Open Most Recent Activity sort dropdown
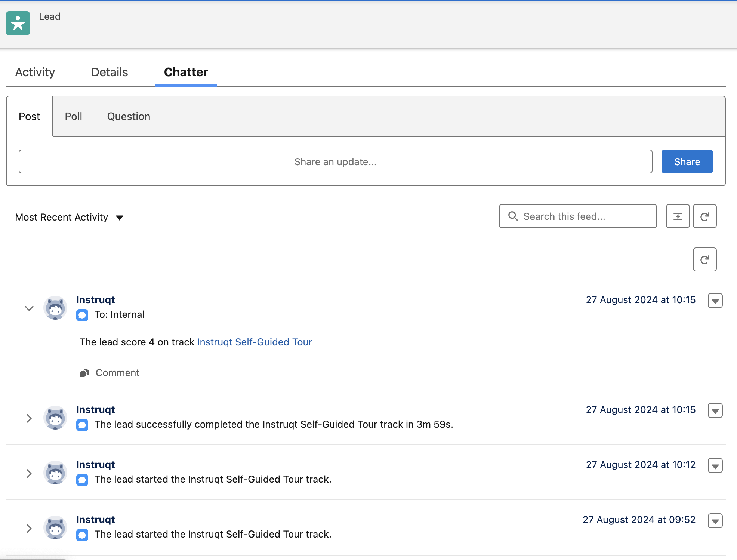 pyautogui.click(x=70, y=217)
